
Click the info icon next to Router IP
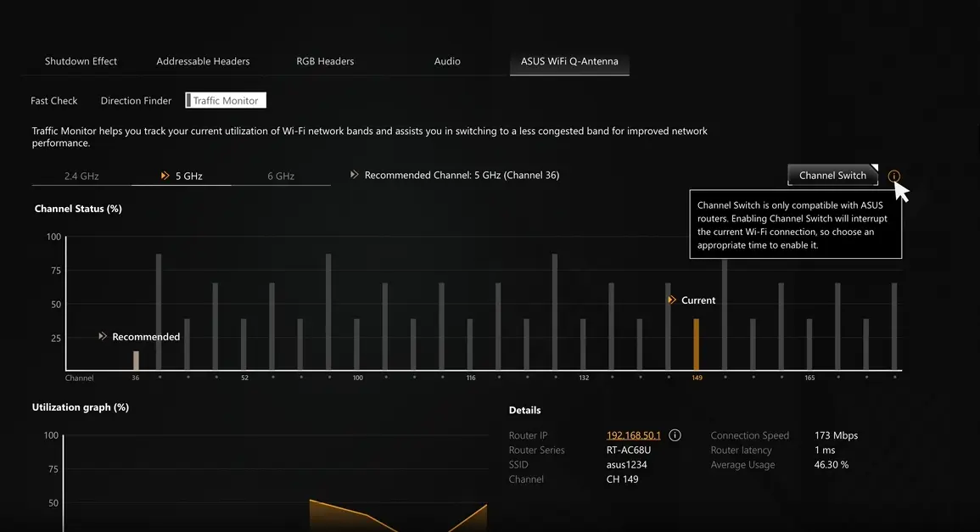(675, 435)
